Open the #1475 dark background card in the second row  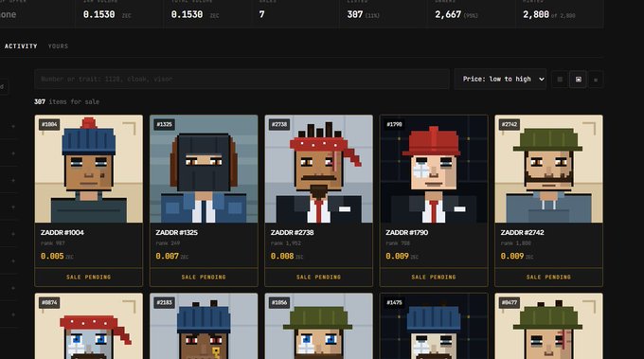[434, 326]
